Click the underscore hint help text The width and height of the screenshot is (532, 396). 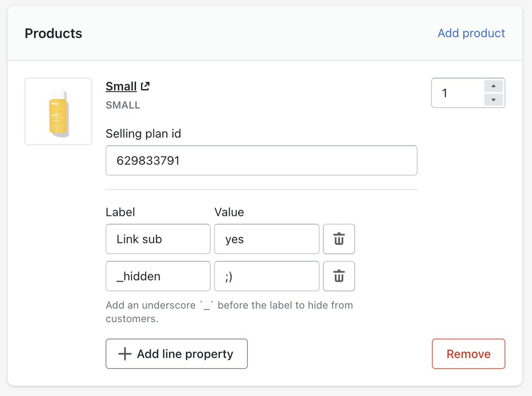pyautogui.click(x=229, y=312)
